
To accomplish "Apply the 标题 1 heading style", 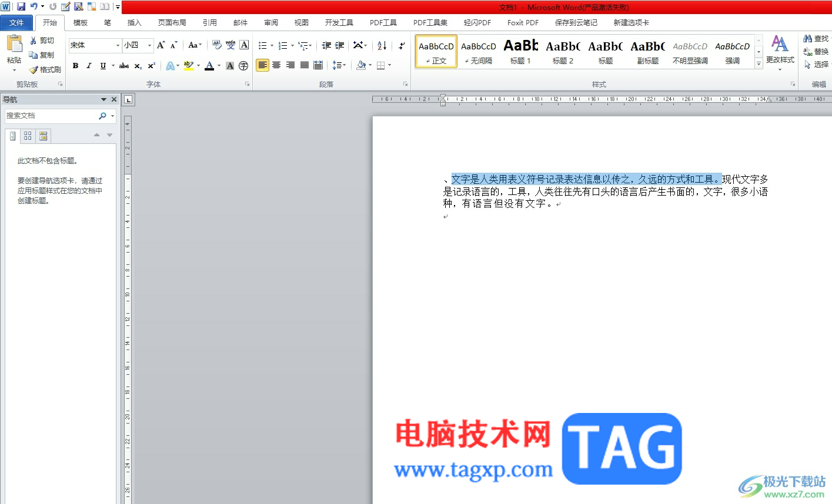I will tap(521, 52).
